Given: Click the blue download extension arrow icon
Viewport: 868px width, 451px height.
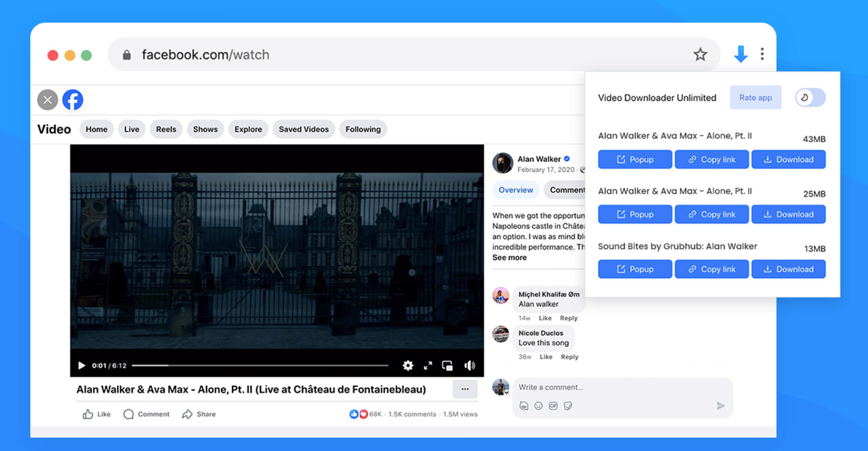Looking at the screenshot, I should click(x=740, y=54).
